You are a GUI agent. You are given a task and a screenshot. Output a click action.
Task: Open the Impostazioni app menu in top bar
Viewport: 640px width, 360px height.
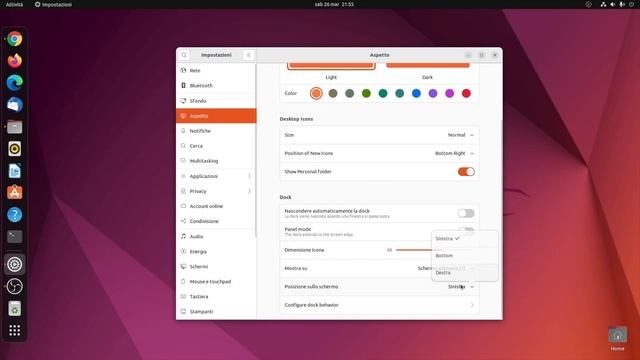pyautogui.click(x=53, y=4)
